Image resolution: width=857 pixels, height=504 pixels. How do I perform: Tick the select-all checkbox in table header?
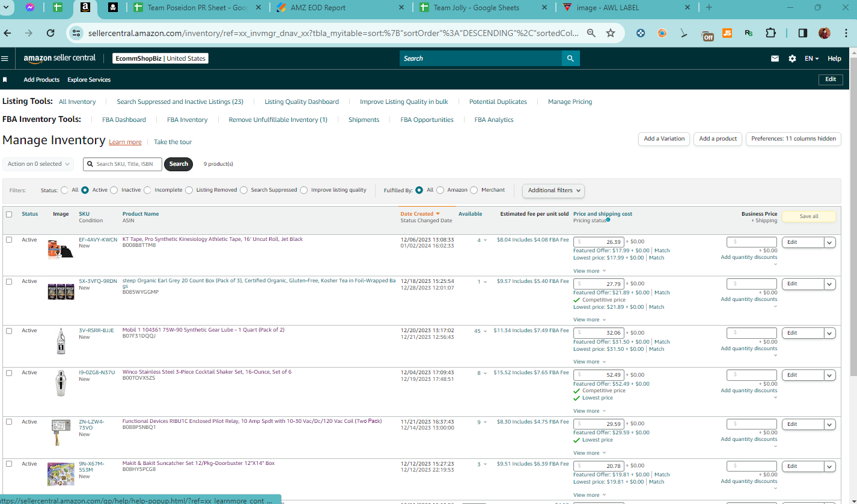pos(9,214)
